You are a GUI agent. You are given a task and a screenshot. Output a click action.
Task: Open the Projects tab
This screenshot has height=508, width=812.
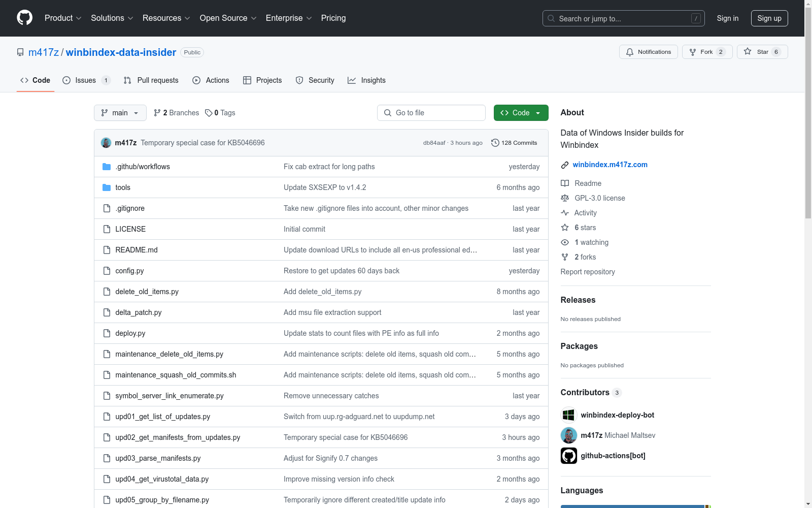[262, 80]
